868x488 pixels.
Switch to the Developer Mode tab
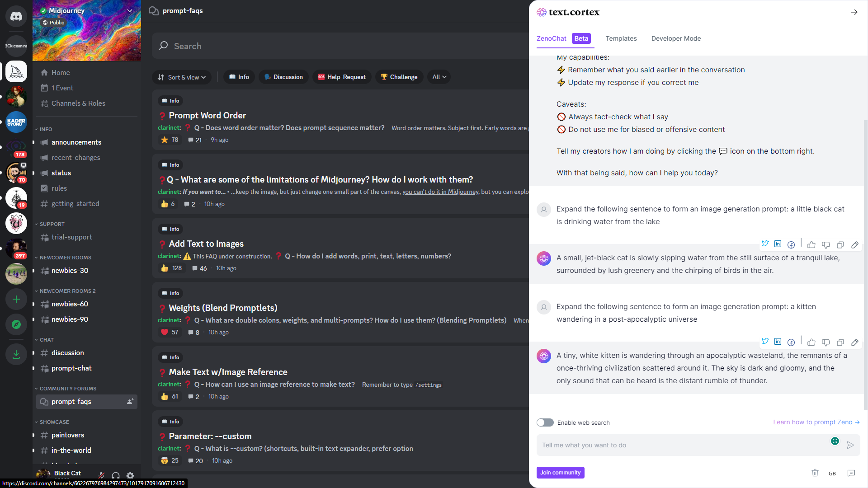click(676, 39)
